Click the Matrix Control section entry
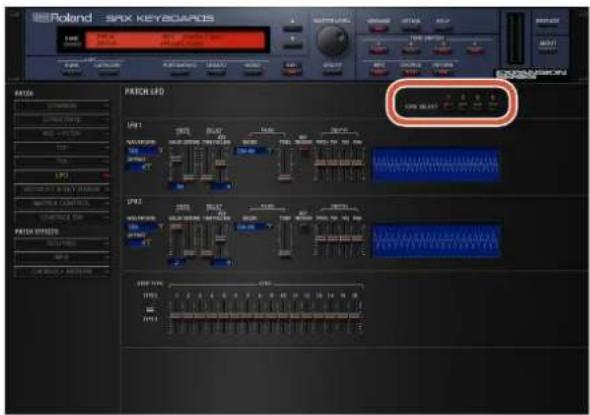 62,204
